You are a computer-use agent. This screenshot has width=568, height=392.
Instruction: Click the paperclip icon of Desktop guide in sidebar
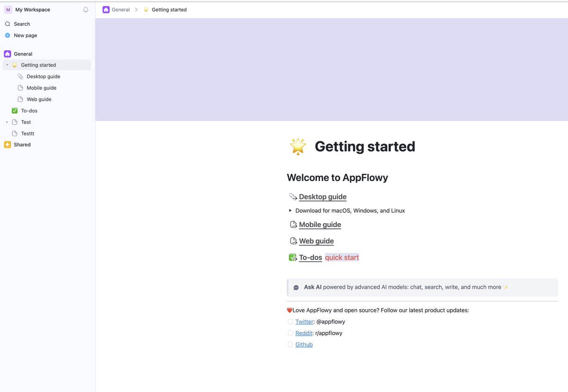[20, 77]
